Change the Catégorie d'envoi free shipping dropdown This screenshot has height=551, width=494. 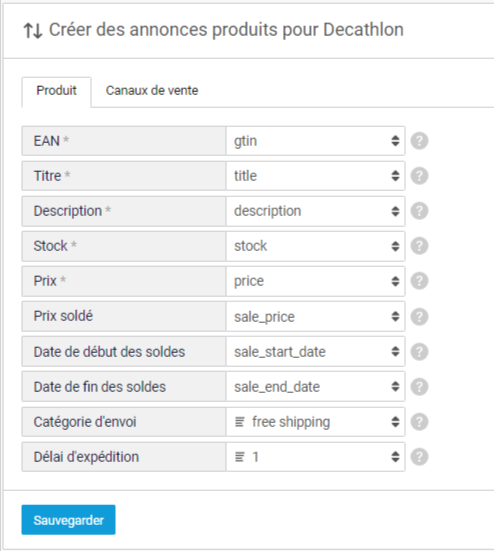316,422
